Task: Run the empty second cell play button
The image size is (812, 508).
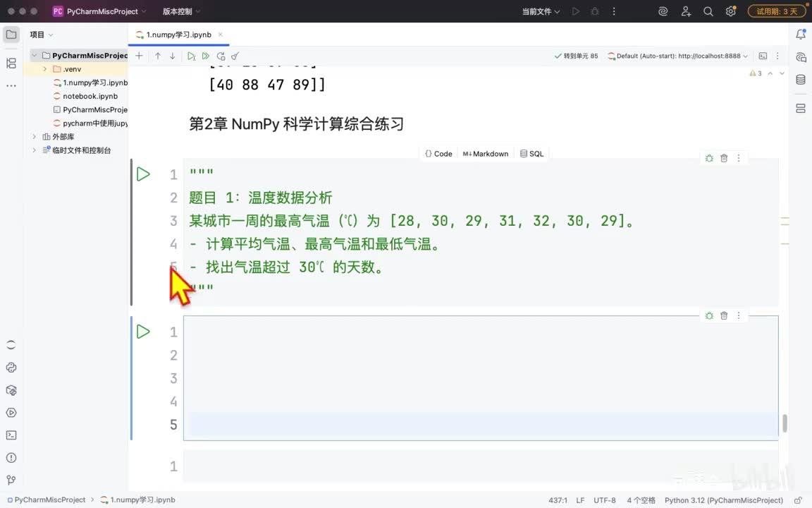Action: coord(143,332)
